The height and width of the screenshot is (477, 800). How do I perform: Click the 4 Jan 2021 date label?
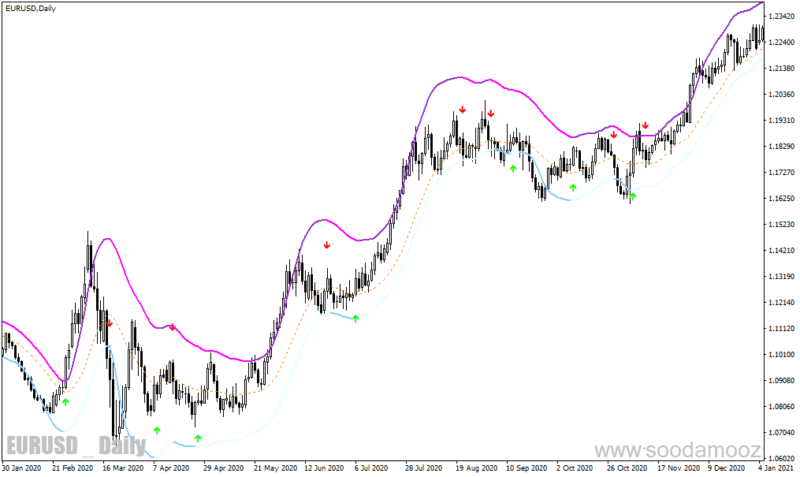point(776,468)
